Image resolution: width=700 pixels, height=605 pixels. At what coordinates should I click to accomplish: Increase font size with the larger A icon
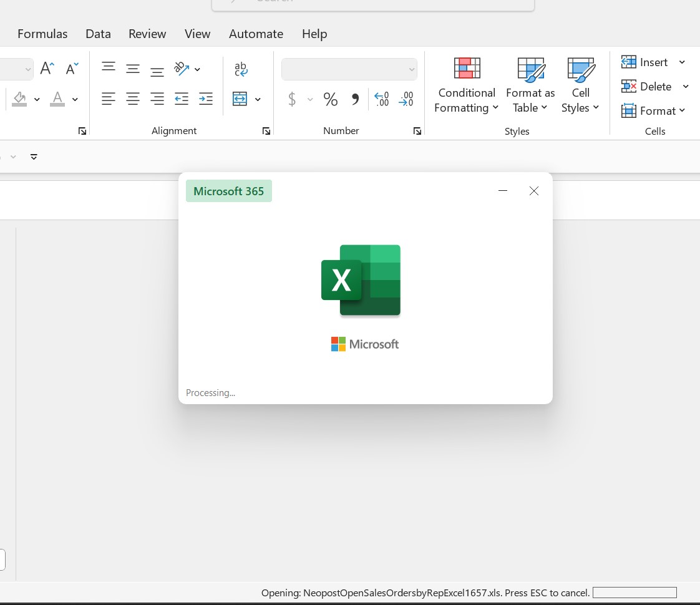click(x=47, y=69)
